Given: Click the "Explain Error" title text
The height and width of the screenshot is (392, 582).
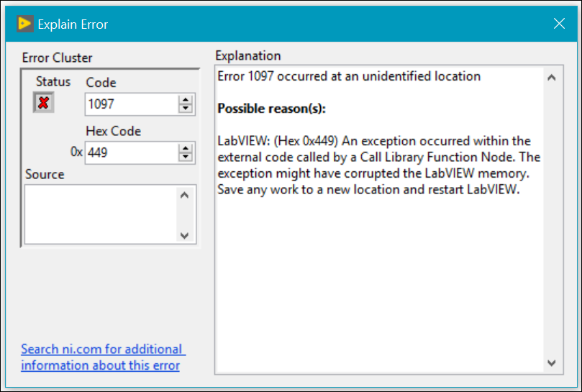Looking at the screenshot, I should click(73, 24).
